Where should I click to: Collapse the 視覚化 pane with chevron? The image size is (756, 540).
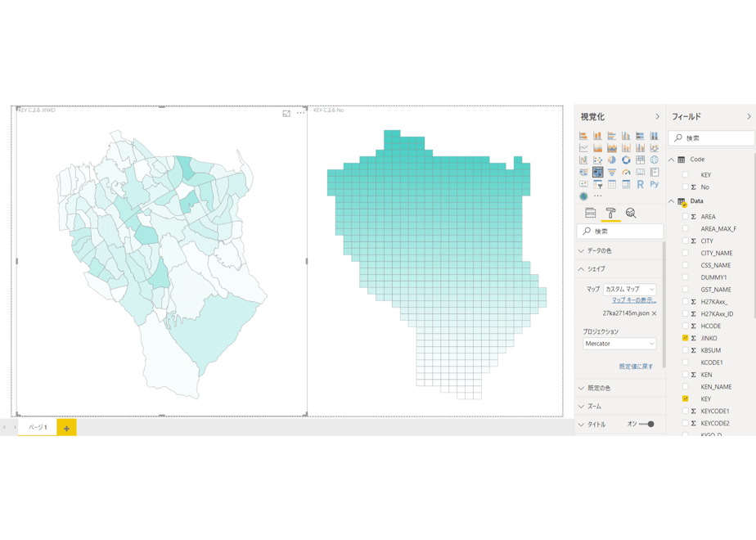point(657,117)
